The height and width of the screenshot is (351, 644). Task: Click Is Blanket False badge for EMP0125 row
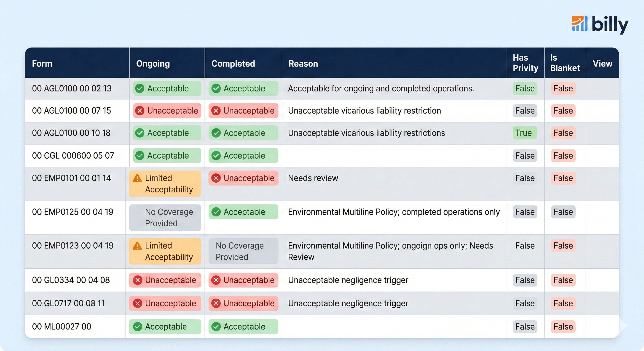pos(563,212)
